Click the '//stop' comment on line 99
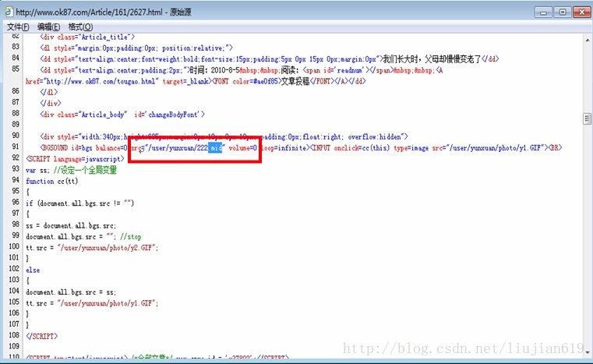This screenshot has width=593, height=364. pos(130,237)
